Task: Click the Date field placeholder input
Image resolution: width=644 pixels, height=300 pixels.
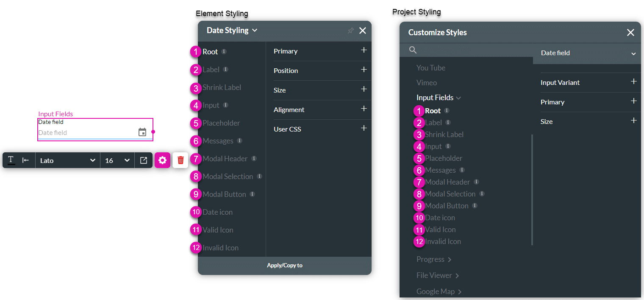Action: pyautogui.click(x=85, y=133)
